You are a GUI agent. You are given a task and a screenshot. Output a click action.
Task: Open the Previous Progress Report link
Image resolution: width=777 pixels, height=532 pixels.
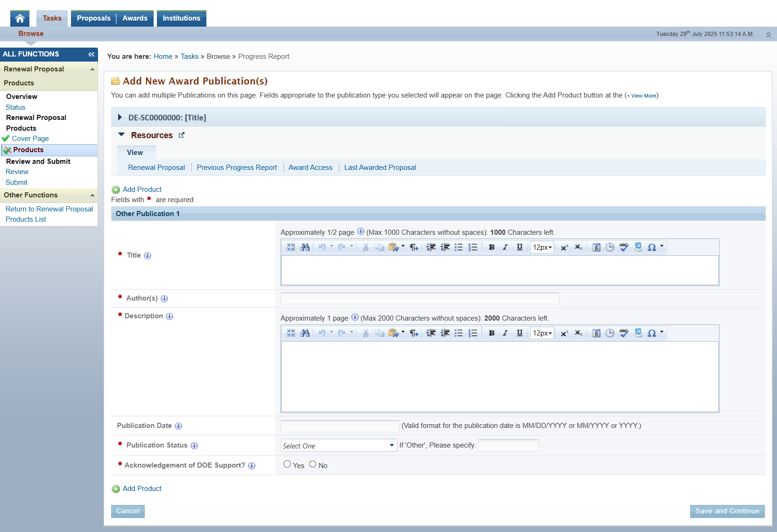237,168
